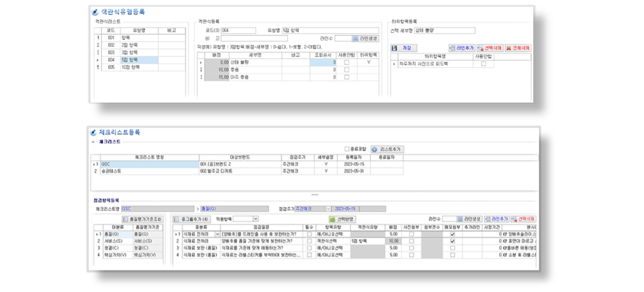The width and height of the screenshot is (644, 292).
Task: Click the 선택 세부명 input field
Action: [444, 30]
